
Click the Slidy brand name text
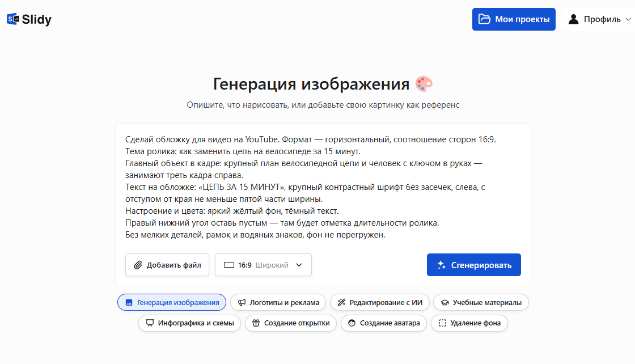click(37, 19)
